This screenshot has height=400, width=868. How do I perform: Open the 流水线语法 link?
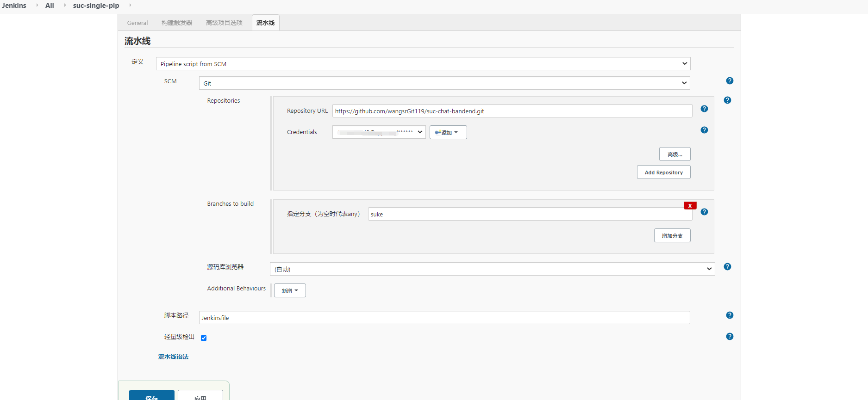[173, 357]
